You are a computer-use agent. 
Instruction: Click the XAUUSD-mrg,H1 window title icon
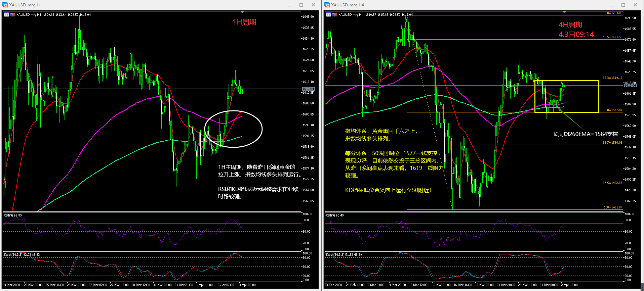pyautogui.click(x=5, y=5)
